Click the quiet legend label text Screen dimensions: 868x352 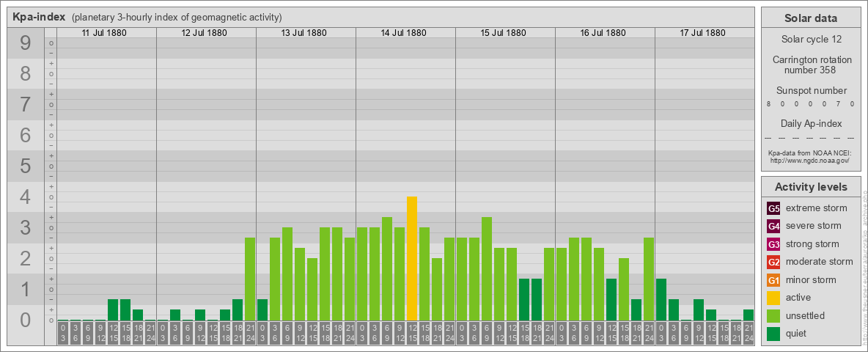[x=798, y=333]
